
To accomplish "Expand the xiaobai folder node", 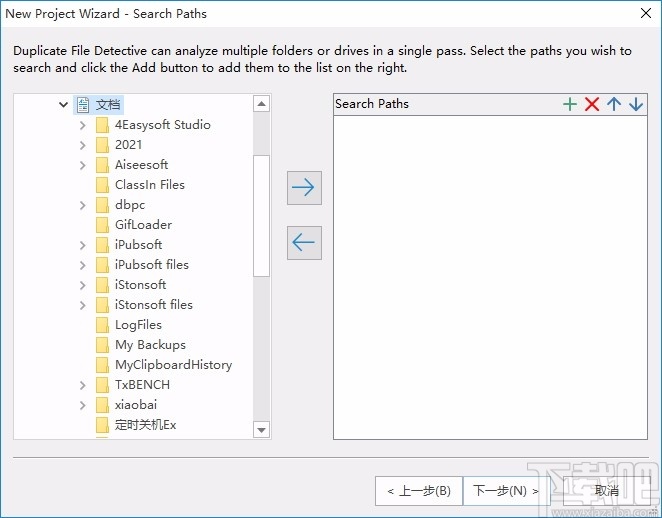I will [x=83, y=405].
